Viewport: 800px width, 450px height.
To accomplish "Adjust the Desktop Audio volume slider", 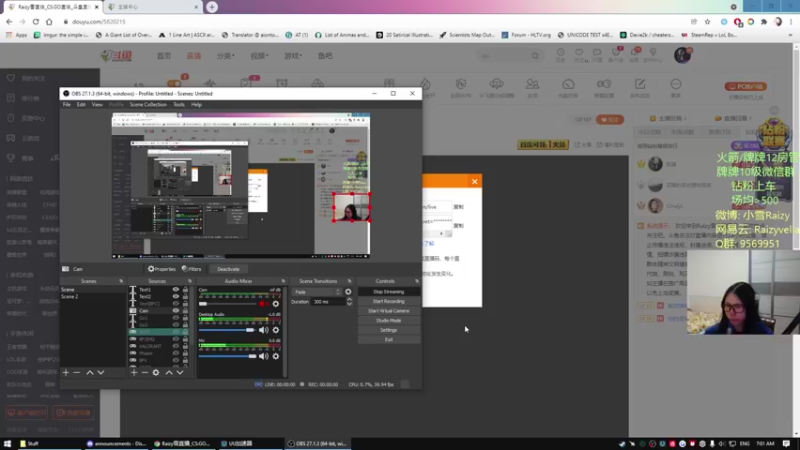I will [x=228, y=330].
